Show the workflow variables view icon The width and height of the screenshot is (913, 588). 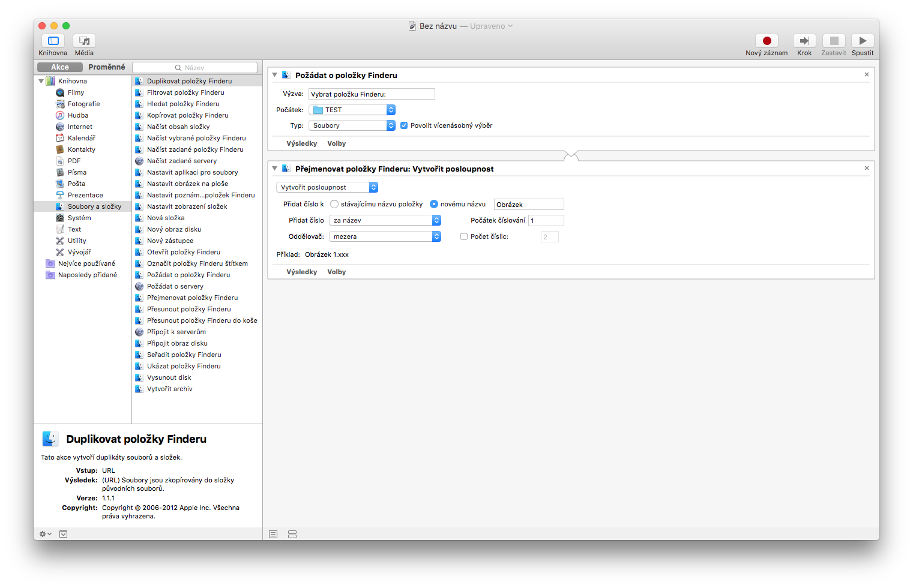point(292,534)
